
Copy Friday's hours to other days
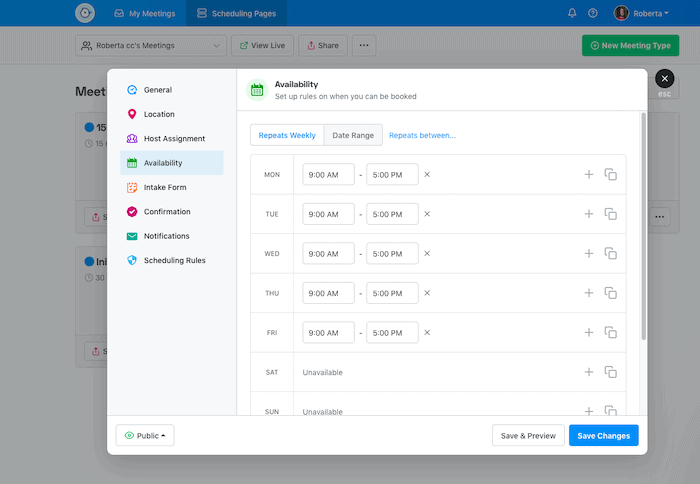tap(610, 333)
